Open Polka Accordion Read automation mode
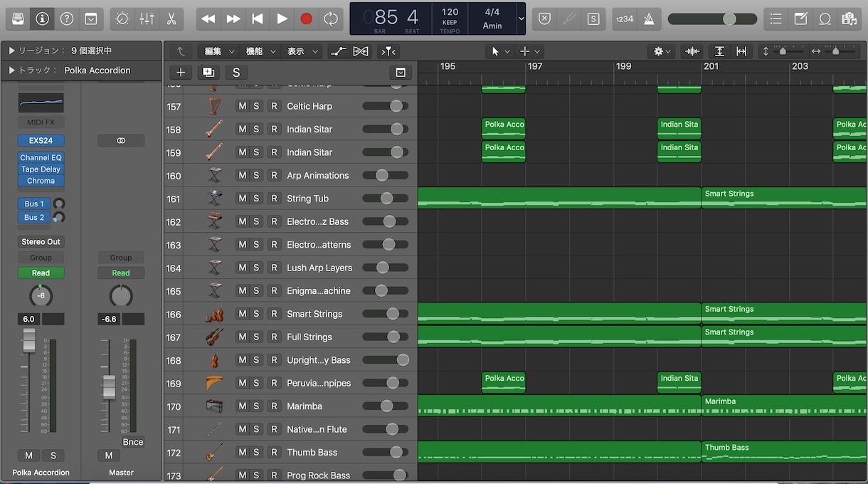Screen dimensions: 868x484 (x=41, y=273)
